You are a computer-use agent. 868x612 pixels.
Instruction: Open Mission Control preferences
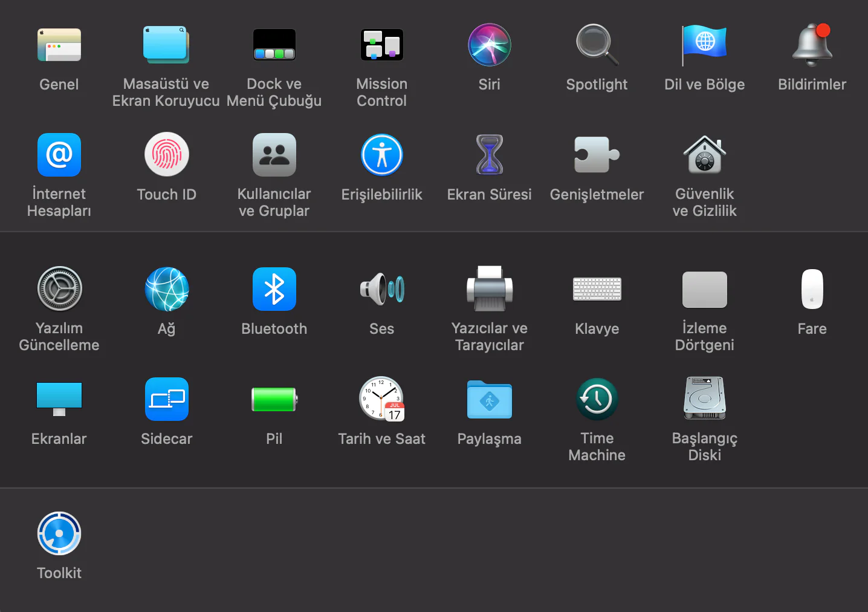[x=381, y=45]
